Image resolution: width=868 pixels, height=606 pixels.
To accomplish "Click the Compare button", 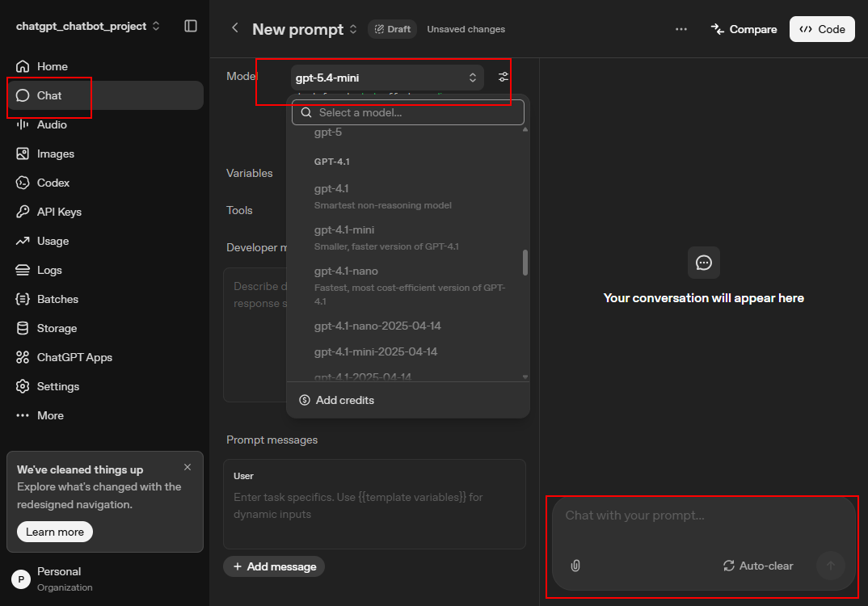I will (744, 29).
